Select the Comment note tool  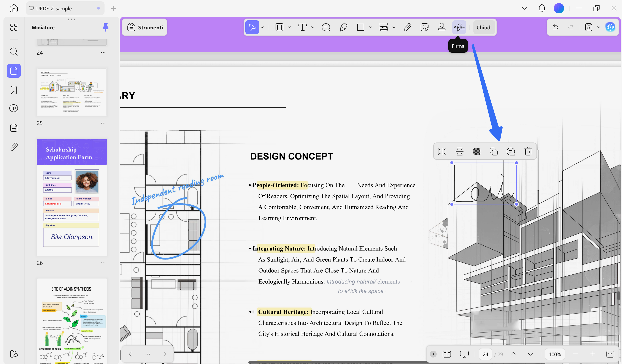coord(326,27)
